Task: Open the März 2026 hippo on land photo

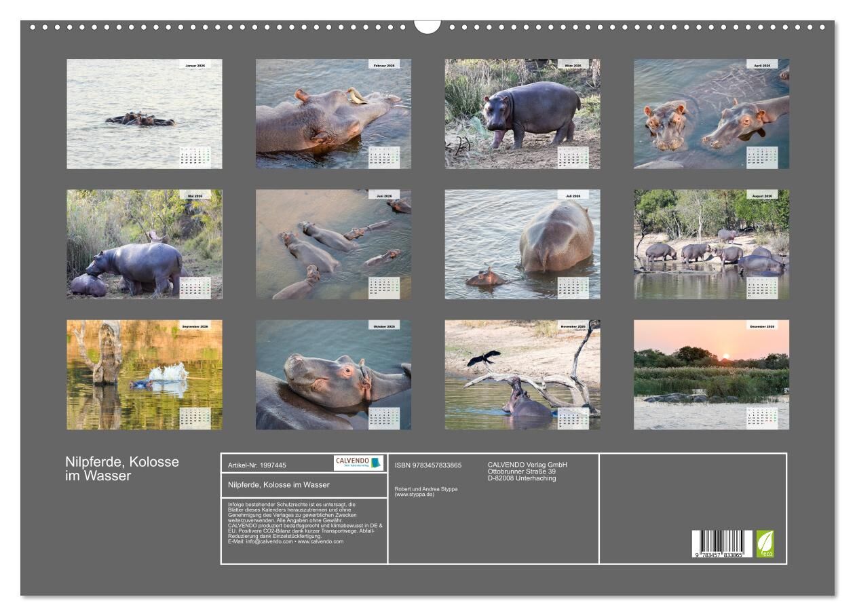Action: (522, 113)
